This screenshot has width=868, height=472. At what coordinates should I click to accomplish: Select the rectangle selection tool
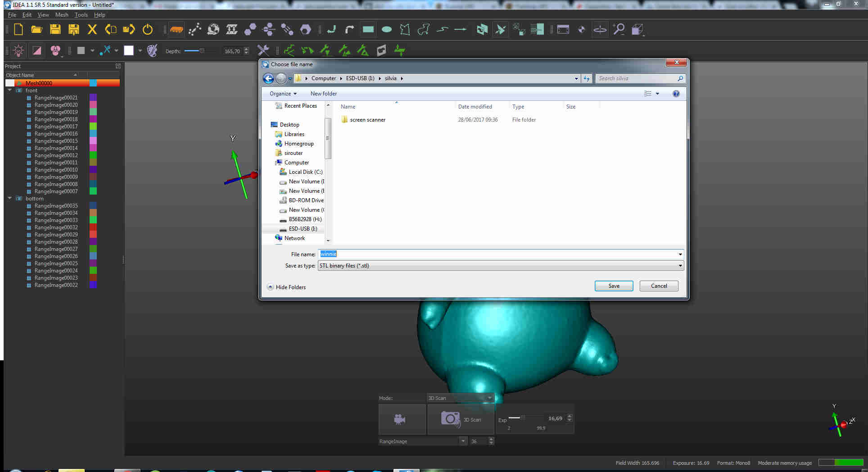point(368,30)
